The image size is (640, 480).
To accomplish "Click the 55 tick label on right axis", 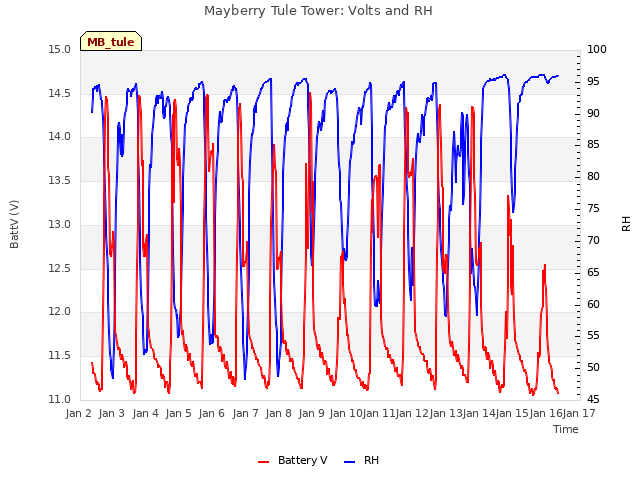I will (593, 336).
